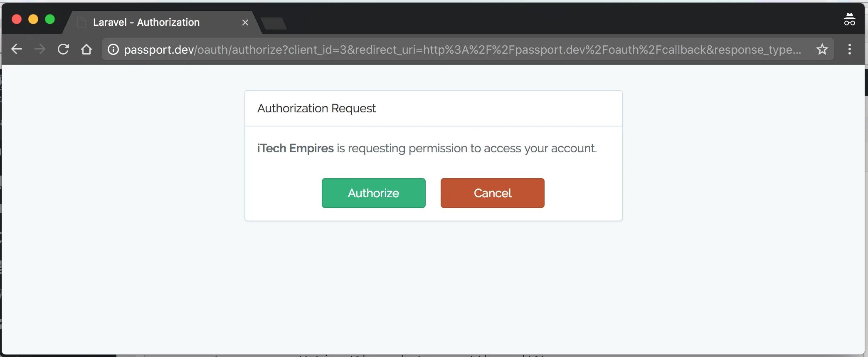The image size is (868, 357).
Task: Click the iTech Empires client name
Action: (x=295, y=148)
